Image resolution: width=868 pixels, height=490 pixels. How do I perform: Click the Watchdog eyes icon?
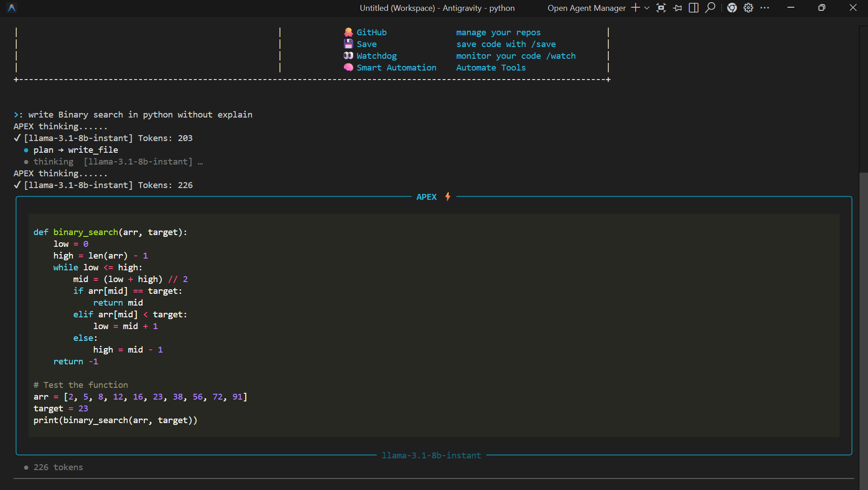(348, 56)
